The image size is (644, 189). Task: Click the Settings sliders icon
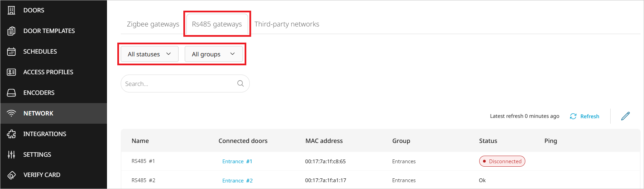coord(11,155)
